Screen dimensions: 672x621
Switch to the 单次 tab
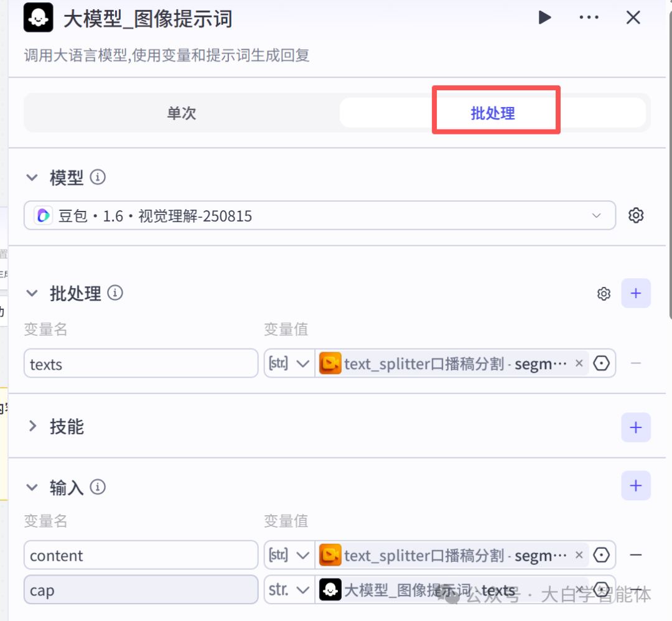pyautogui.click(x=182, y=113)
